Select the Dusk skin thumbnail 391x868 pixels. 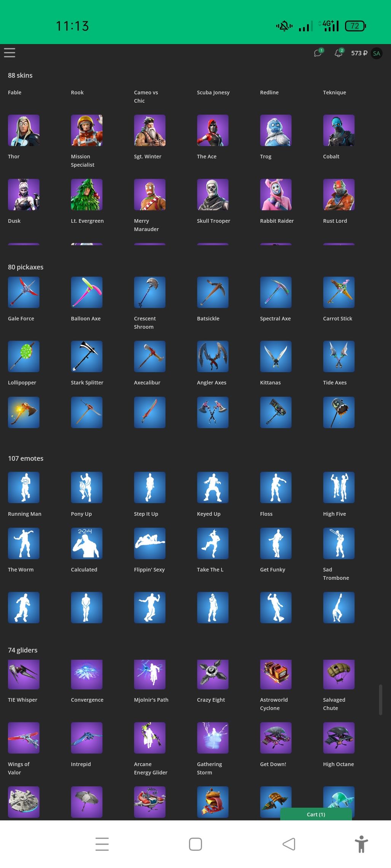tap(24, 195)
